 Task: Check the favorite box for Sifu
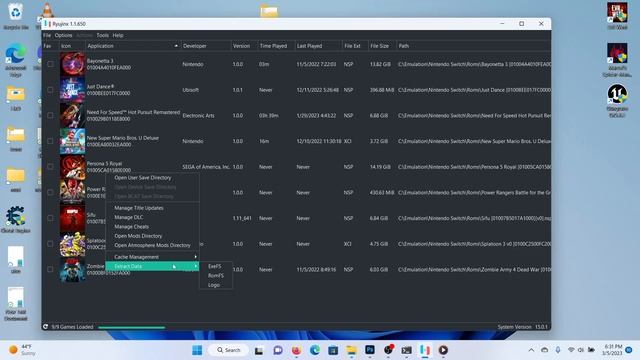[51, 218]
